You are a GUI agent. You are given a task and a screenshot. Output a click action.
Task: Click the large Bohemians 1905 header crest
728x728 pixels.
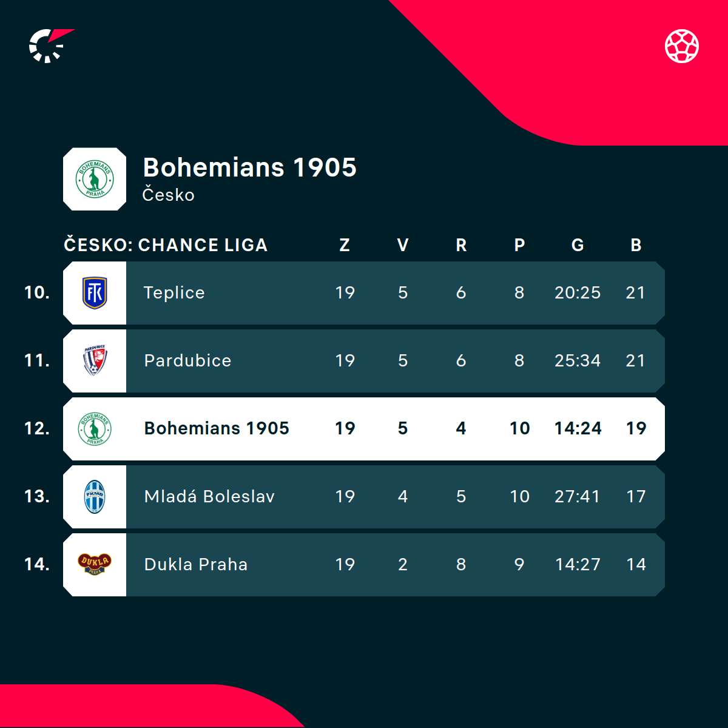[x=95, y=179]
